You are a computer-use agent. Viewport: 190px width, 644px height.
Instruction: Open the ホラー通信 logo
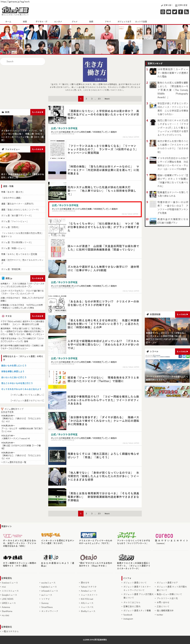(13, 557)
